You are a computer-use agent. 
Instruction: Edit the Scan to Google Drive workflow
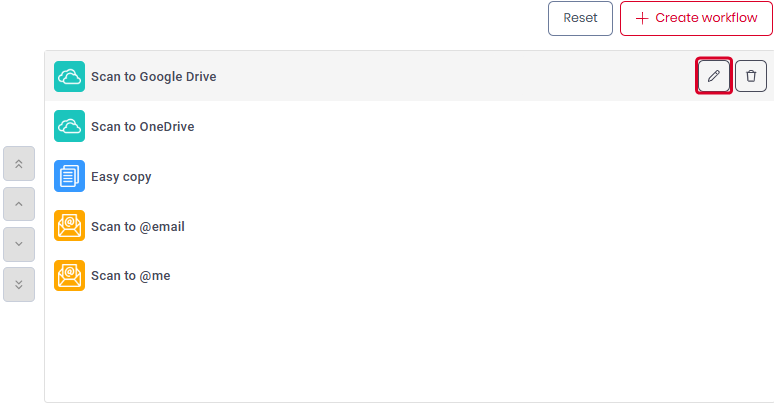(713, 76)
